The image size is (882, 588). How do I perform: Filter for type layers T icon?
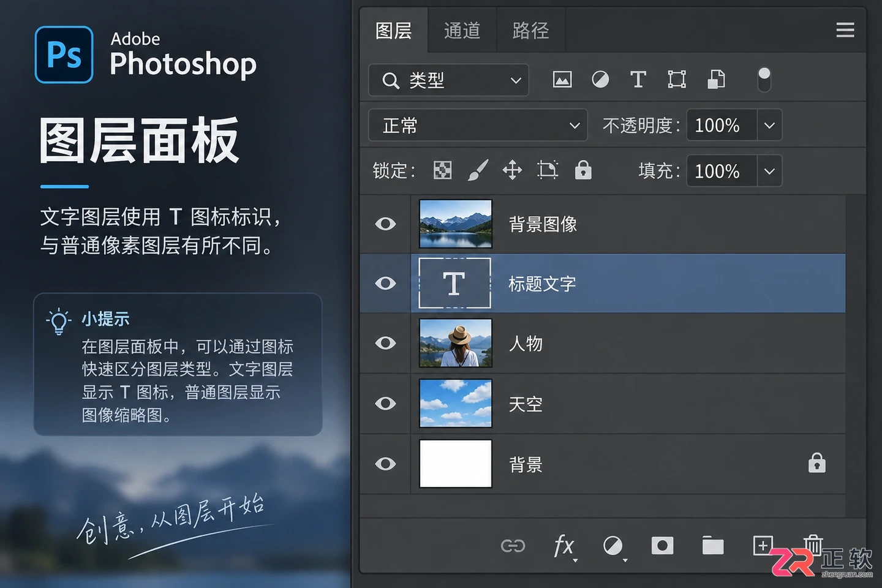click(638, 80)
